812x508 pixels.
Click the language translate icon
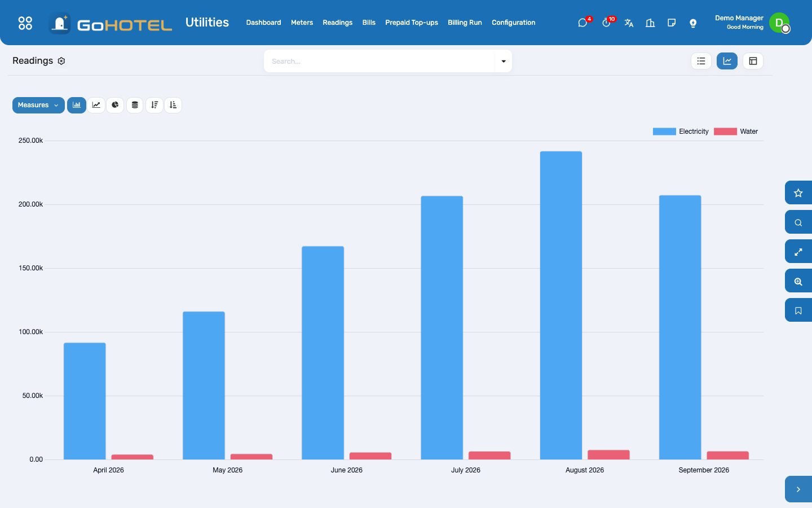[629, 23]
